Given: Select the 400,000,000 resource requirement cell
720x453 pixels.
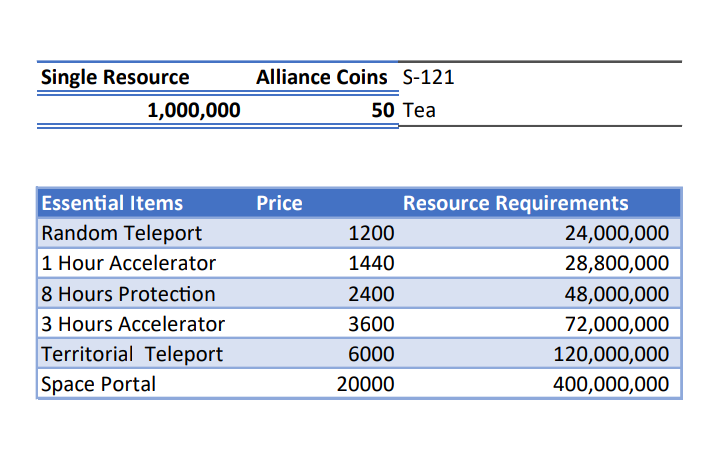Looking at the screenshot, I should point(610,384).
